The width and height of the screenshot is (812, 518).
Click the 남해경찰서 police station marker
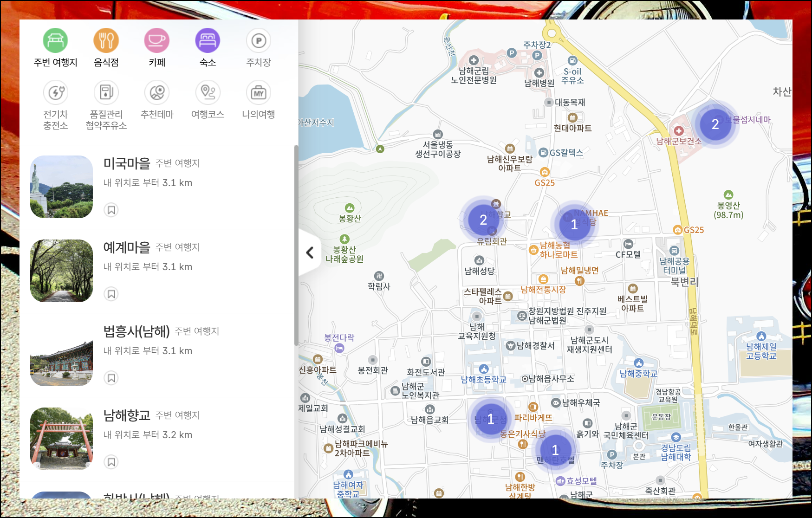coord(510,345)
